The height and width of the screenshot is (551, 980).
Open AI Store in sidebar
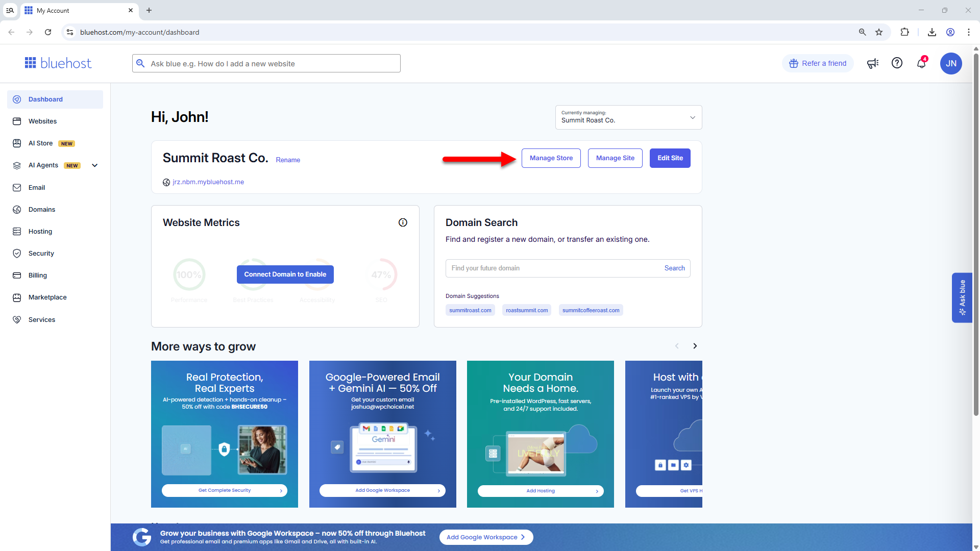(55, 143)
